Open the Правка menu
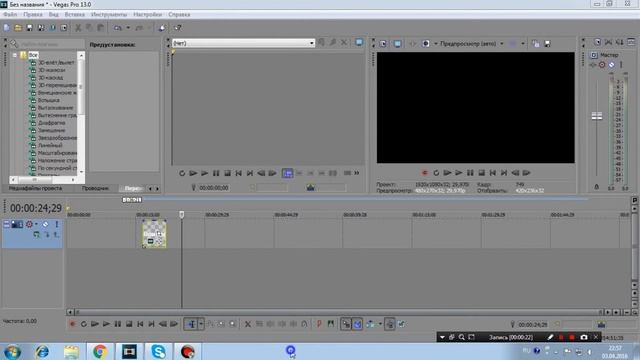This screenshot has height=360, width=640. (x=33, y=14)
